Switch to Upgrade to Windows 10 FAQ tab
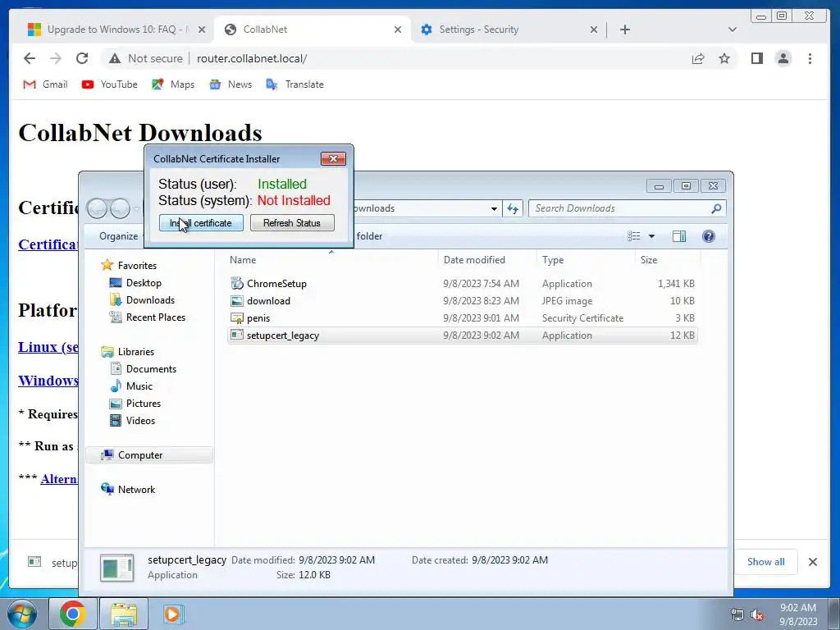840x630 pixels. coord(110,30)
